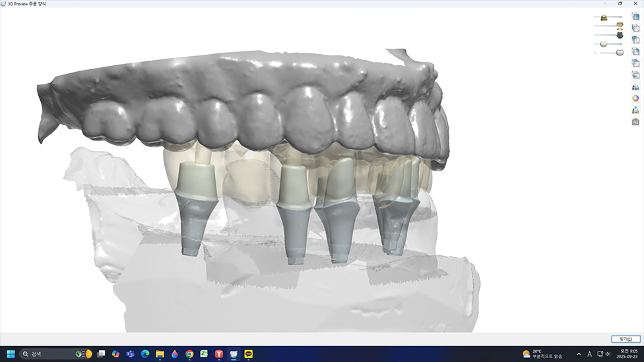The image size is (644, 362).
Task: Open the green spreadsheet app on taskbar
Action: [x=204, y=354]
